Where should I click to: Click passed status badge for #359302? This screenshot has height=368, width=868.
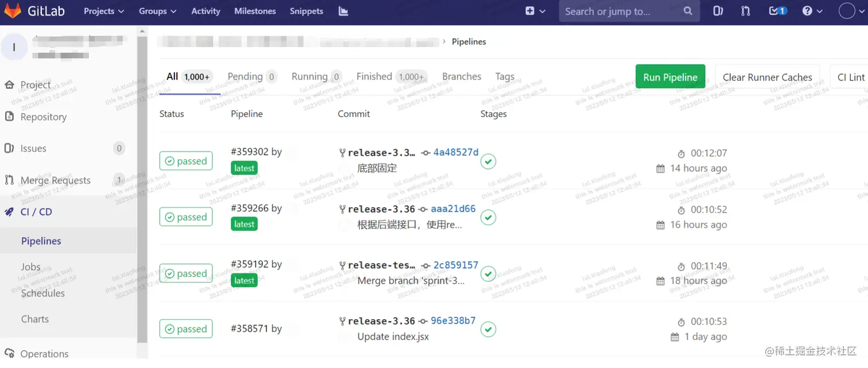186,161
